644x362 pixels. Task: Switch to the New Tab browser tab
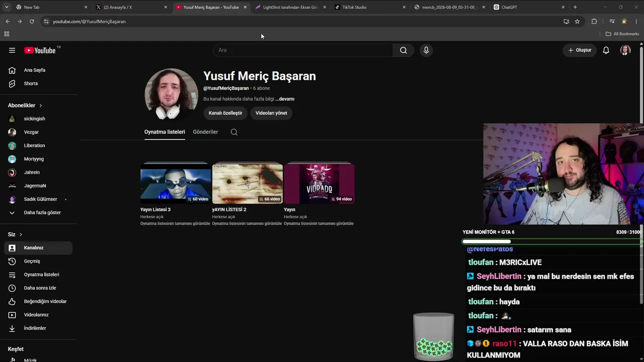51,7
